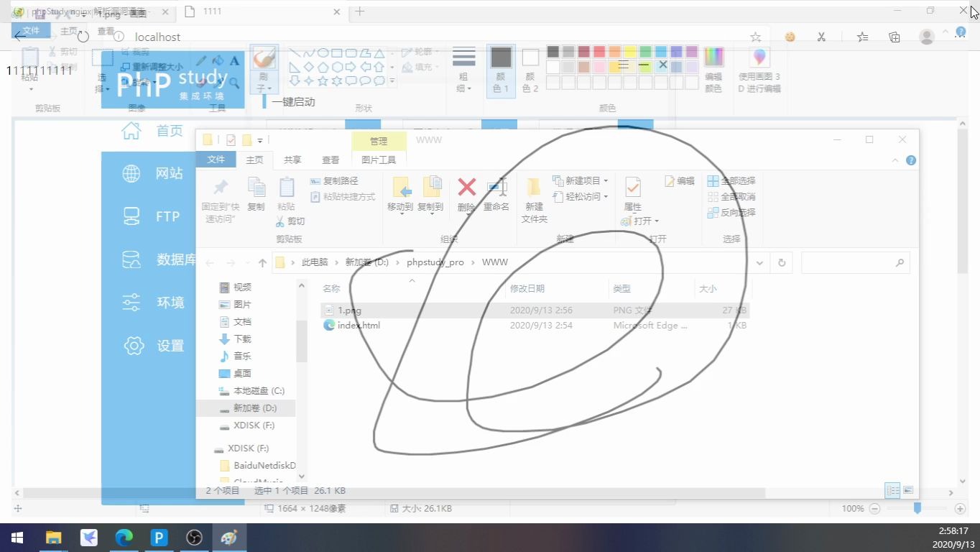The width and height of the screenshot is (980, 552).
Task: Open 设置 settings in phpStudy sidebar
Action: coord(152,346)
